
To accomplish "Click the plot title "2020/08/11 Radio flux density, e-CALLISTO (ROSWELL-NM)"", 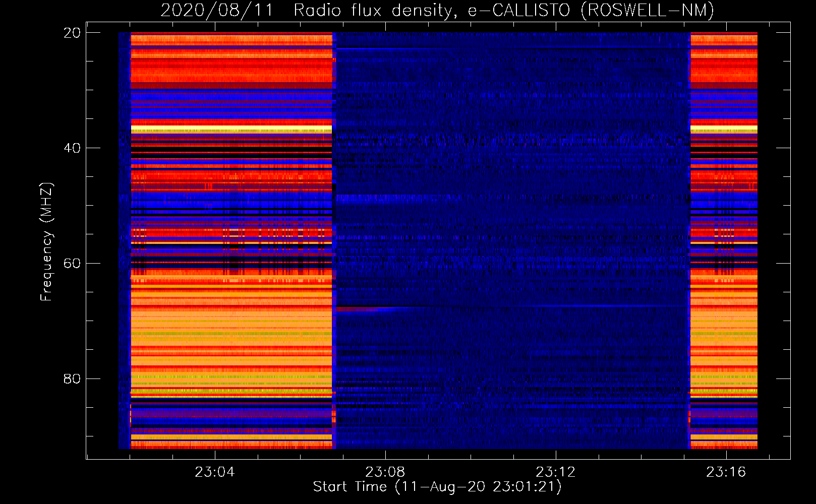I will [437, 10].
